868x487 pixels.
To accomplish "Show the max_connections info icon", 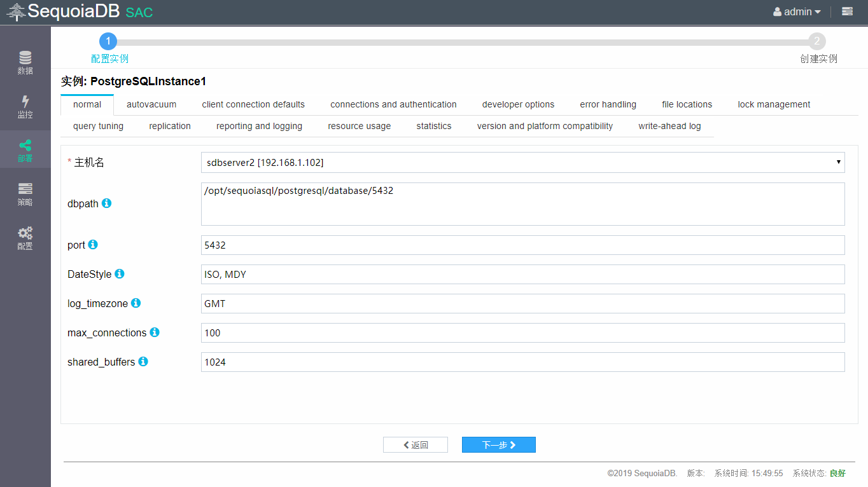I will click(x=154, y=332).
